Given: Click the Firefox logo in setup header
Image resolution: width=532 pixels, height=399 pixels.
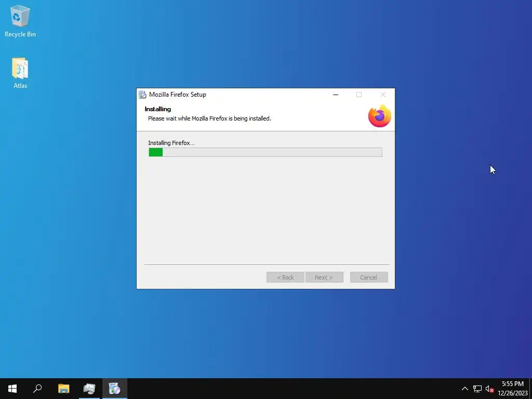Looking at the screenshot, I should pos(380,116).
